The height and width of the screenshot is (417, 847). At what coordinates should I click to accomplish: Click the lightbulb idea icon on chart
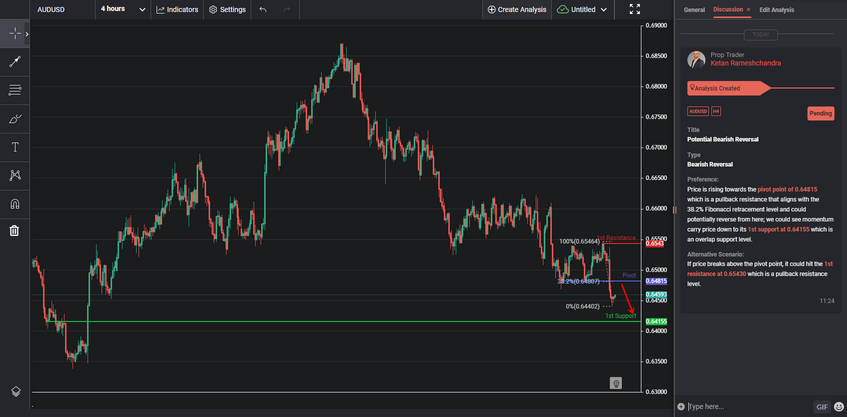tap(615, 383)
